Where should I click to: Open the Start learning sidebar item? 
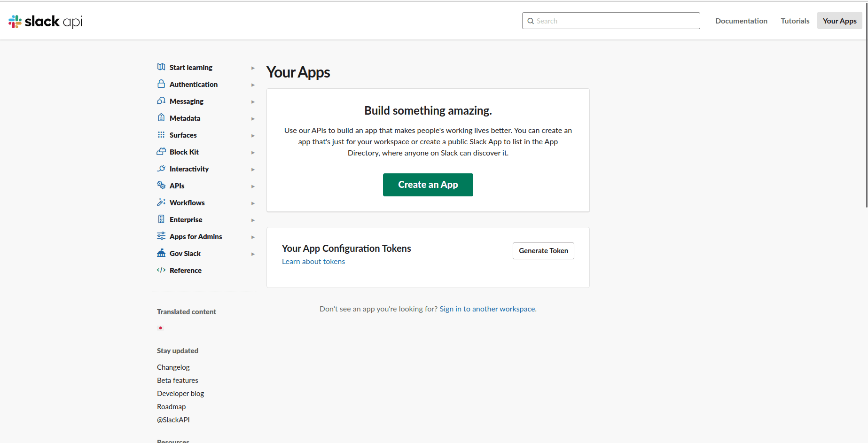pyautogui.click(x=191, y=68)
